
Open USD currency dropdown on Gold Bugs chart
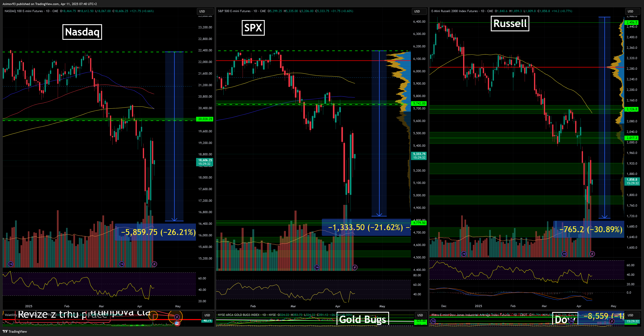[x=421, y=315]
